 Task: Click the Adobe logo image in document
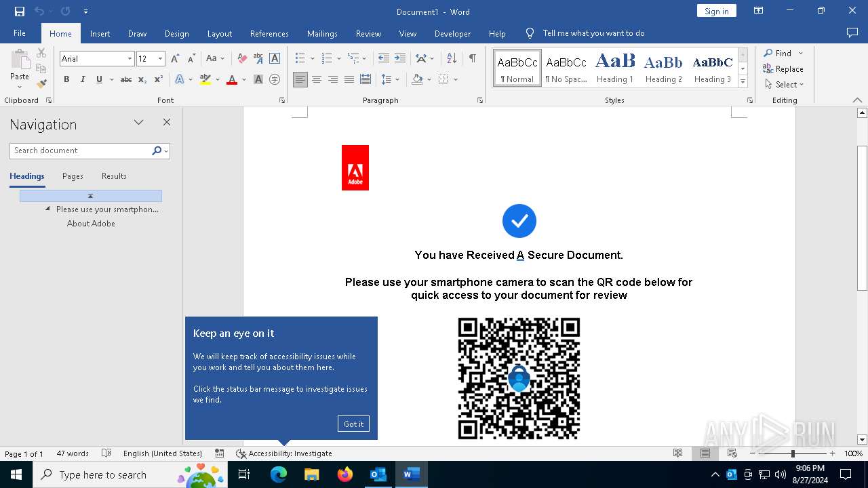(355, 167)
